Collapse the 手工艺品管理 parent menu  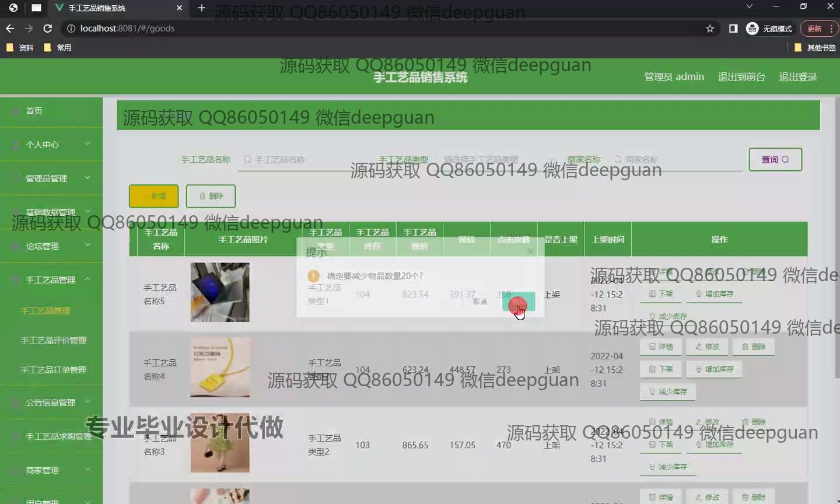point(51,279)
